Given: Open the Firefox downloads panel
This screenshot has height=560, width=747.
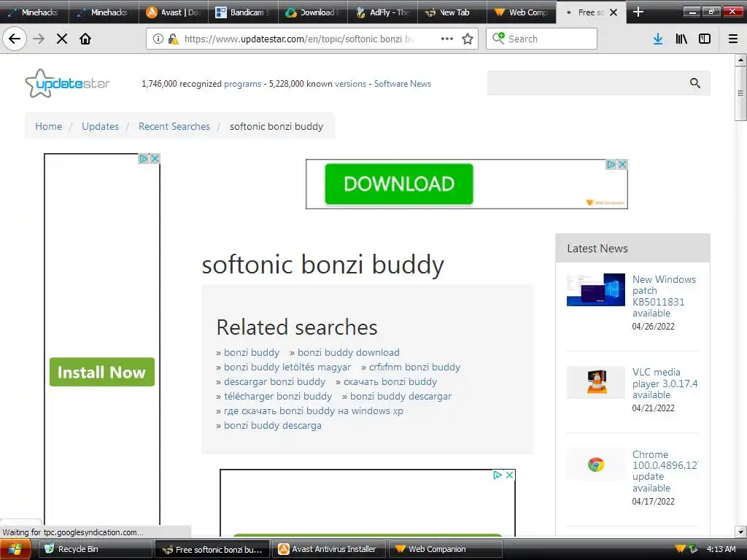Looking at the screenshot, I should 658,39.
